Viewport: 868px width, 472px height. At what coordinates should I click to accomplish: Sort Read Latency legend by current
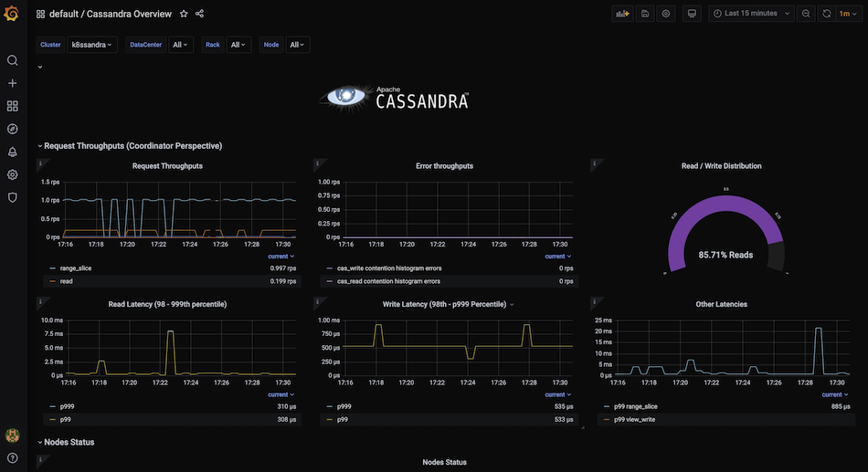[x=281, y=395]
